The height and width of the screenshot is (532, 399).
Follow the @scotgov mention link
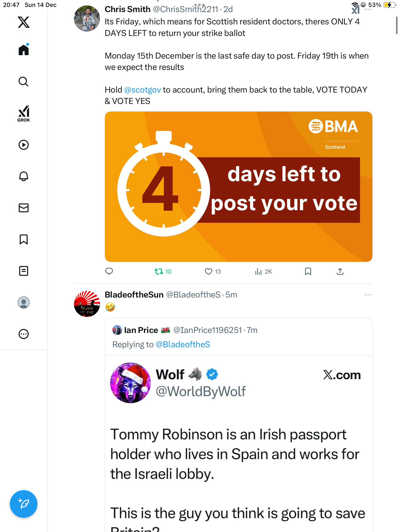click(142, 90)
